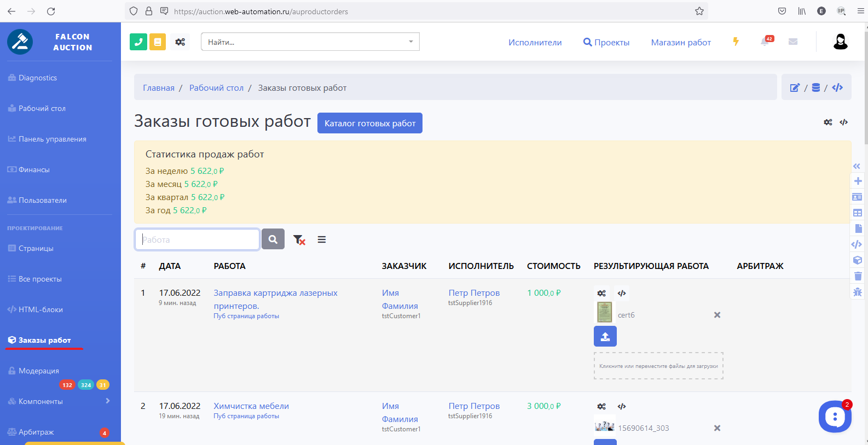Open the hamburger list options menu
The height and width of the screenshot is (445, 868).
tap(322, 239)
